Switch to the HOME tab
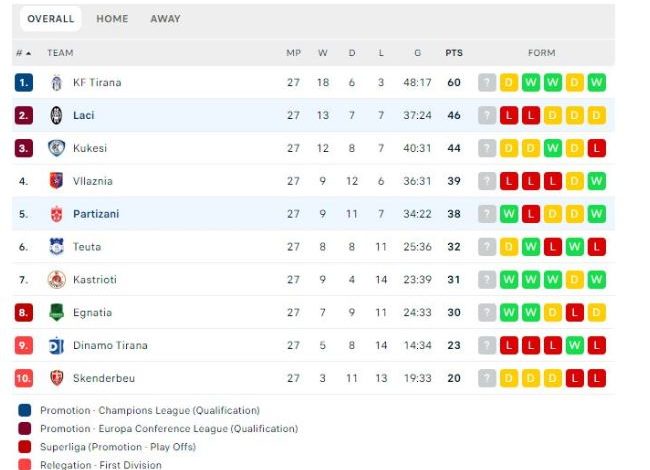The image size is (650, 470). pyautogui.click(x=112, y=19)
